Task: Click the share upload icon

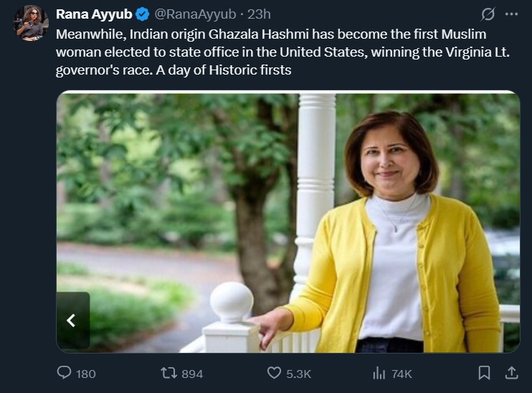Action: point(512,373)
